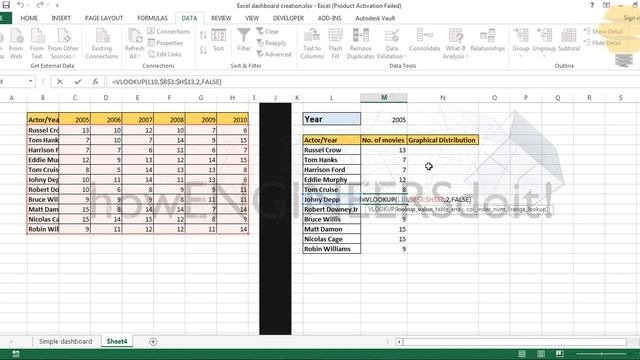Click the Save icon in quick access toolbar
This screenshot has height=360, width=640.
coord(6,5)
